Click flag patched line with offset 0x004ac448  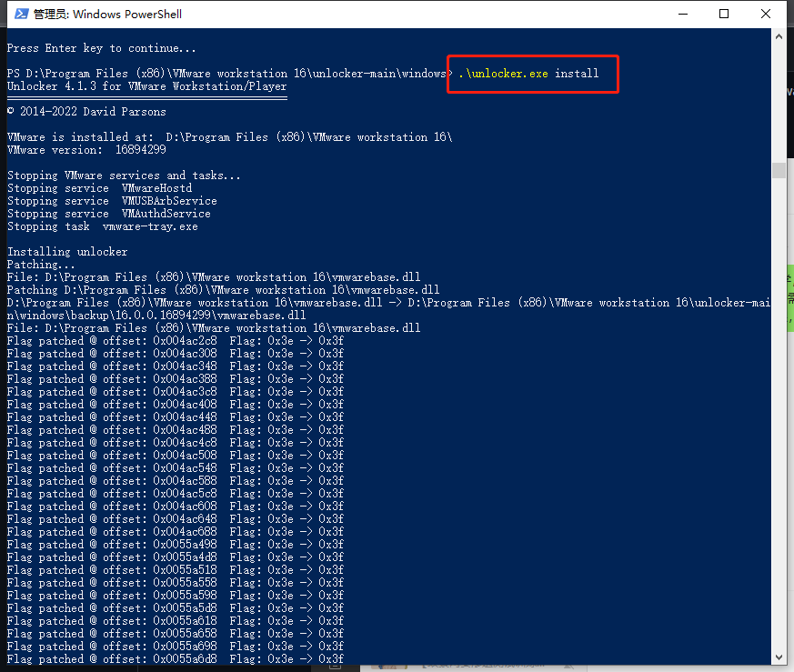pos(176,416)
